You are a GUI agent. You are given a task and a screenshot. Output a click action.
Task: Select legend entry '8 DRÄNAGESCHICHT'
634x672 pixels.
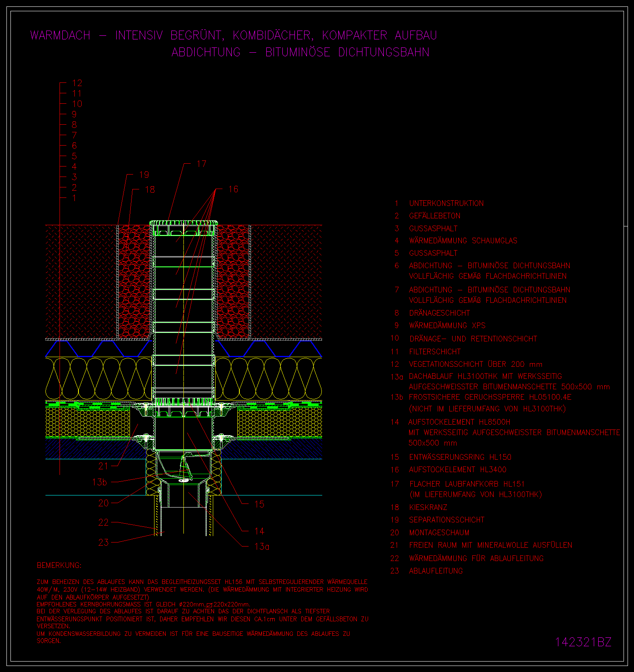point(432,313)
